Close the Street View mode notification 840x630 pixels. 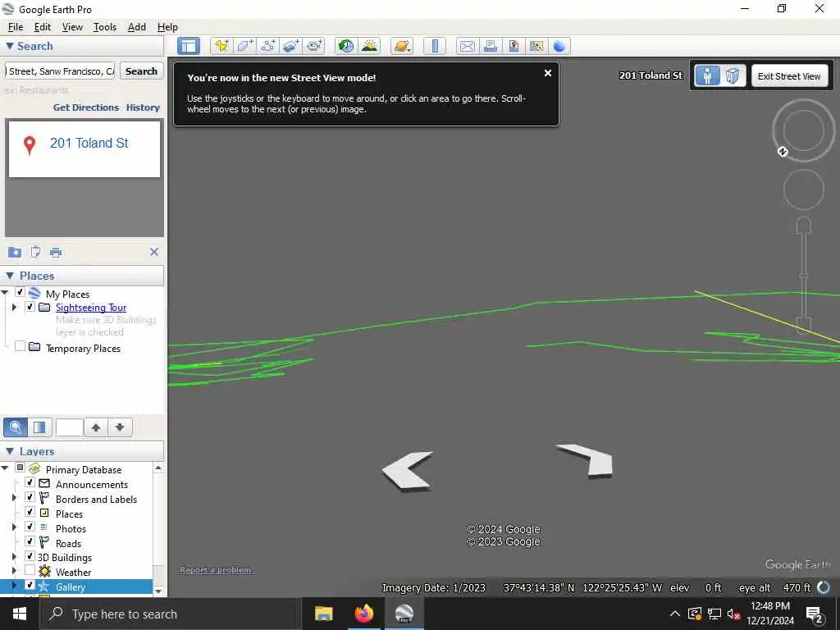547,73
